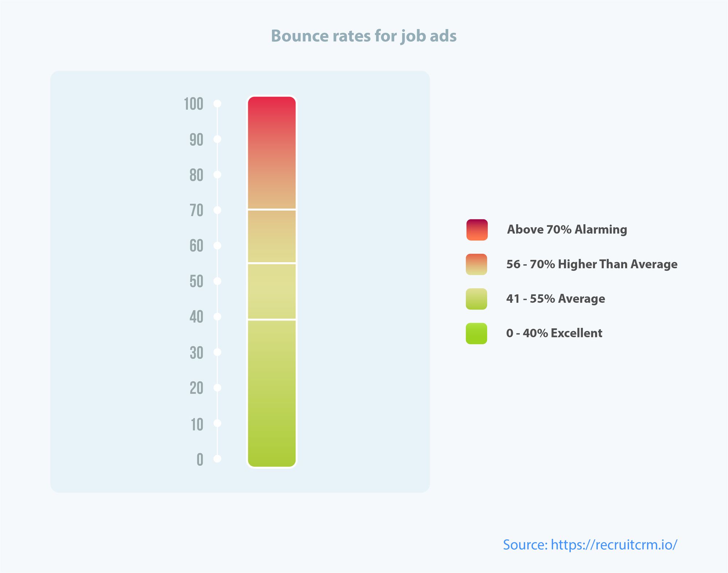Click the red Alarming legend swatch
The image size is (728, 573).
click(x=477, y=230)
